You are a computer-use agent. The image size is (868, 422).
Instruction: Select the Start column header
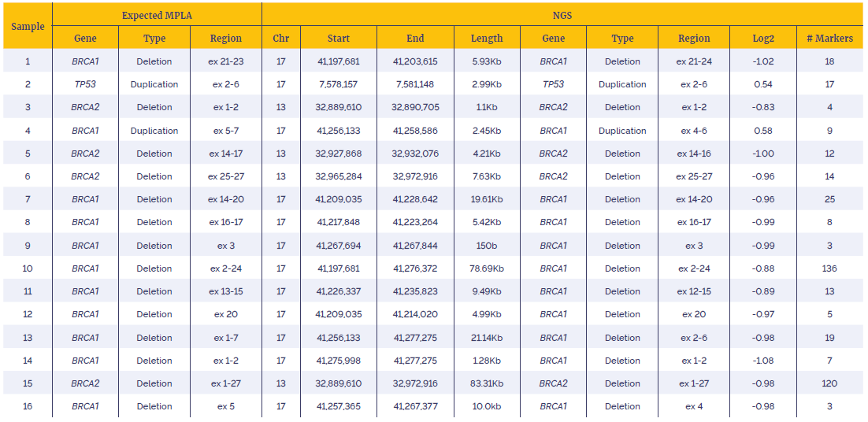[338, 38]
